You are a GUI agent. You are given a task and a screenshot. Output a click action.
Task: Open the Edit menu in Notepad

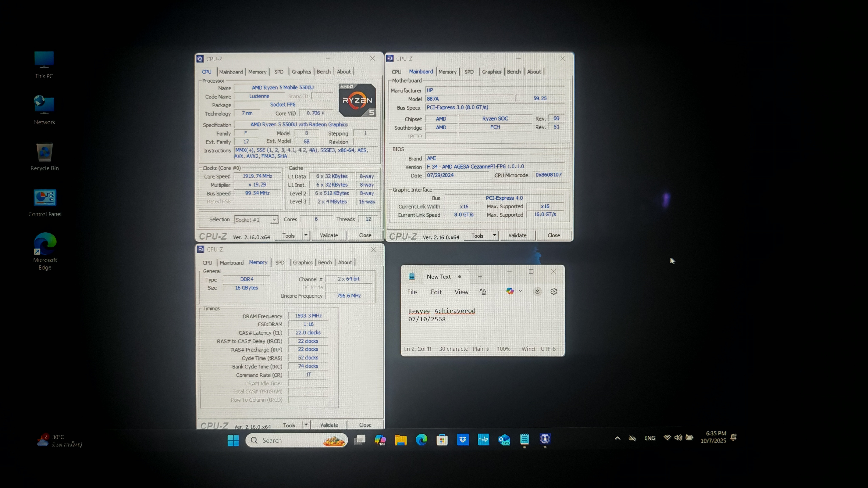coord(436,292)
